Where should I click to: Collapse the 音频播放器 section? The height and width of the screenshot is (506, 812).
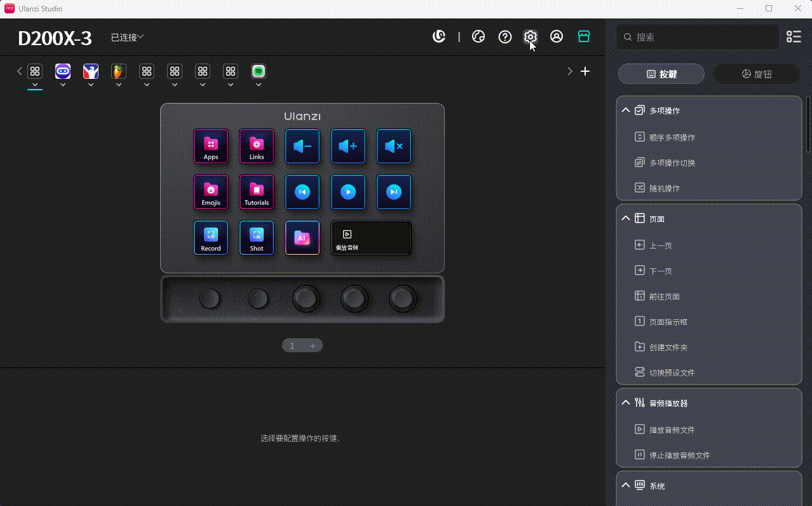tap(626, 403)
